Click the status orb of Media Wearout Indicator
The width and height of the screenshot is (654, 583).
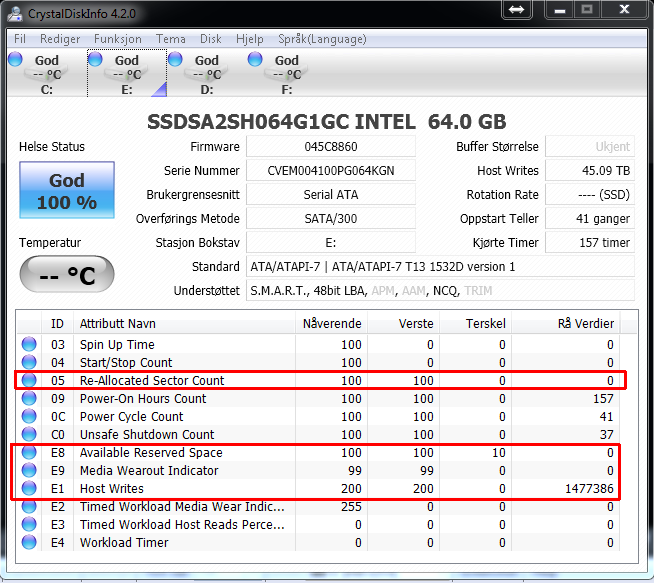(x=29, y=470)
